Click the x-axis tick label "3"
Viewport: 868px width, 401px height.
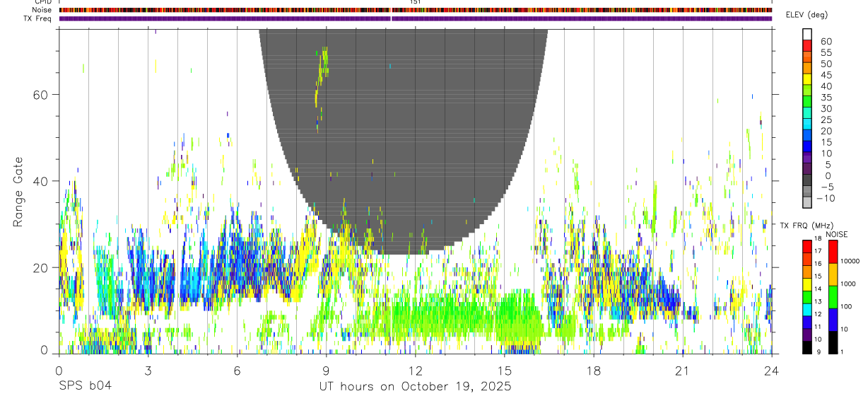point(148,370)
